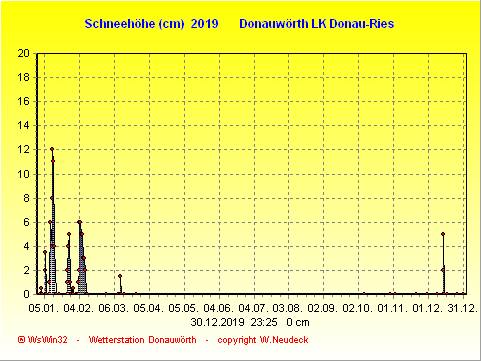The height and width of the screenshot is (361, 481).
Task: Click the December 2 cm data point
Action: pyautogui.click(x=443, y=270)
